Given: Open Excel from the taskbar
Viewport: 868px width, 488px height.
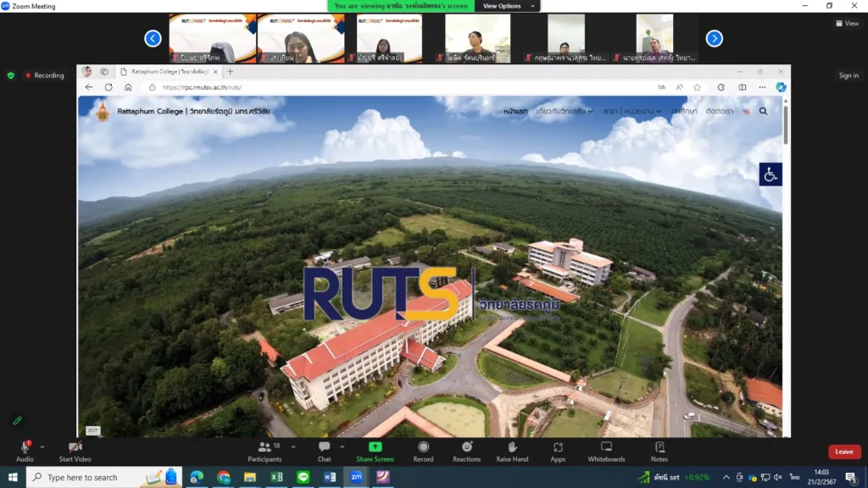Looking at the screenshot, I should (277, 477).
